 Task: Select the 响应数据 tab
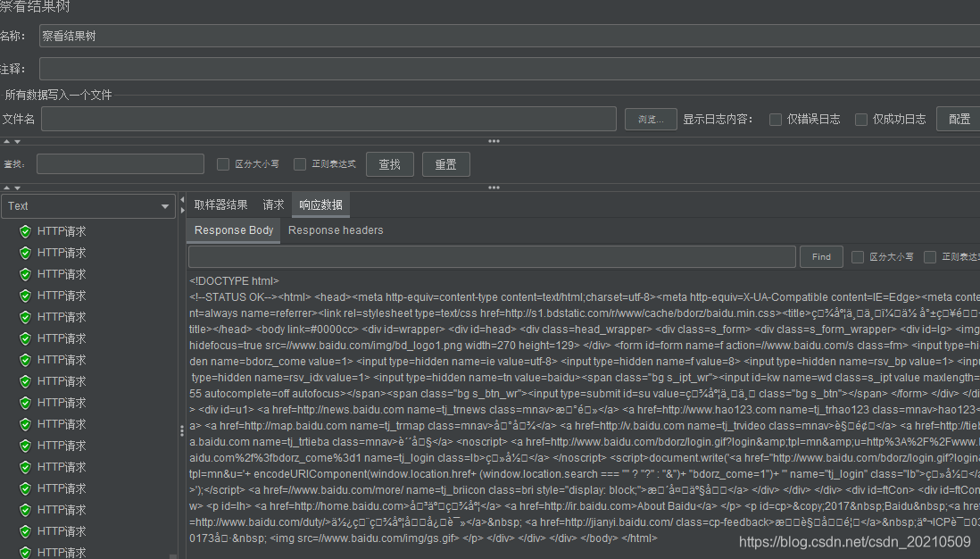pyautogui.click(x=320, y=205)
